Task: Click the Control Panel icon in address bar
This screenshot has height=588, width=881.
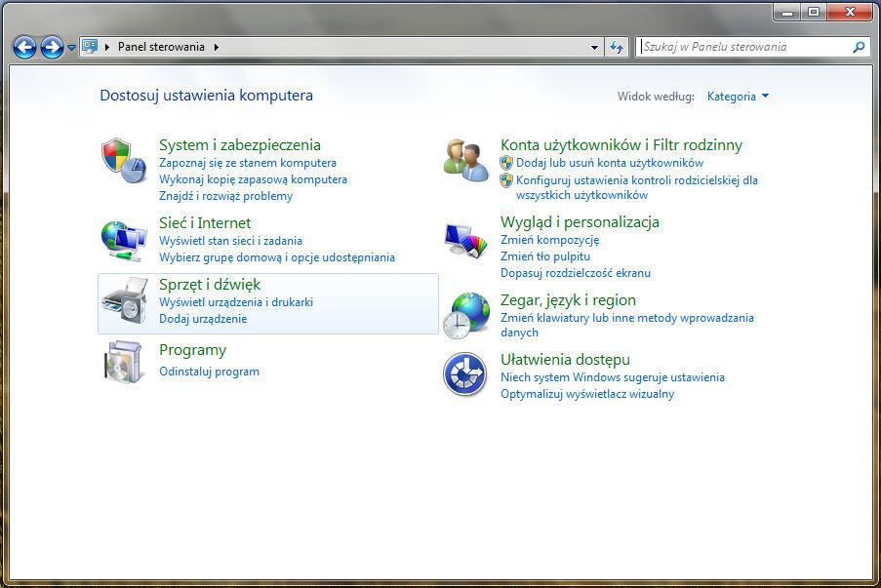Action: (90, 47)
